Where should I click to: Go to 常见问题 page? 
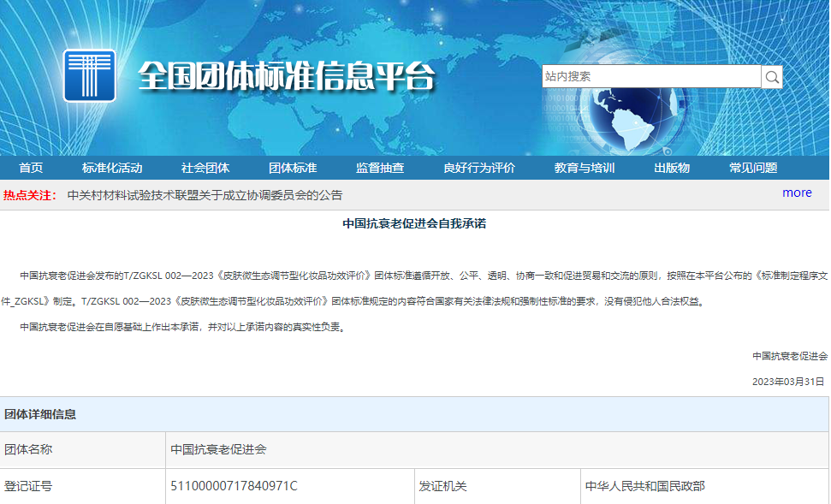pyautogui.click(x=753, y=168)
